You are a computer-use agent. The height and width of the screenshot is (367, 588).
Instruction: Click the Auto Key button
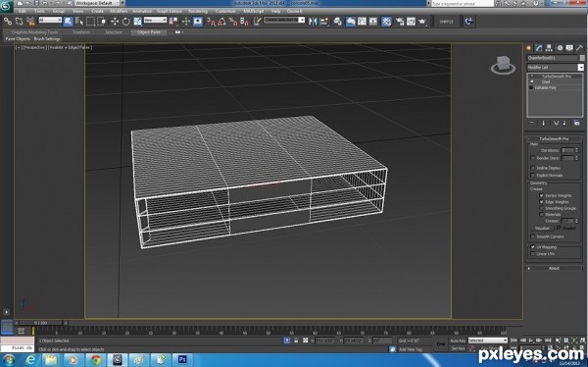click(x=458, y=341)
